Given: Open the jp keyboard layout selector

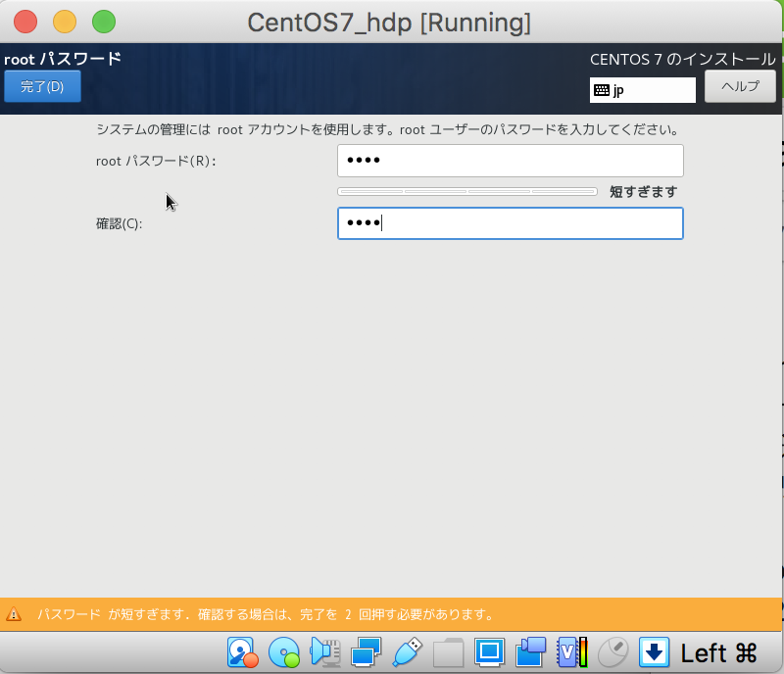Looking at the screenshot, I should [642, 90].
